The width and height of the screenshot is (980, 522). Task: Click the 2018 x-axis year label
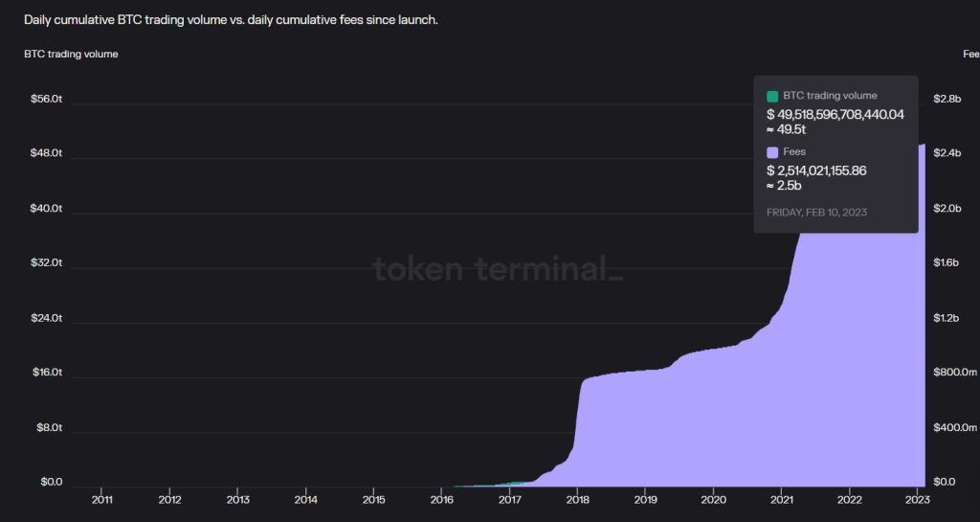(577, 499)
